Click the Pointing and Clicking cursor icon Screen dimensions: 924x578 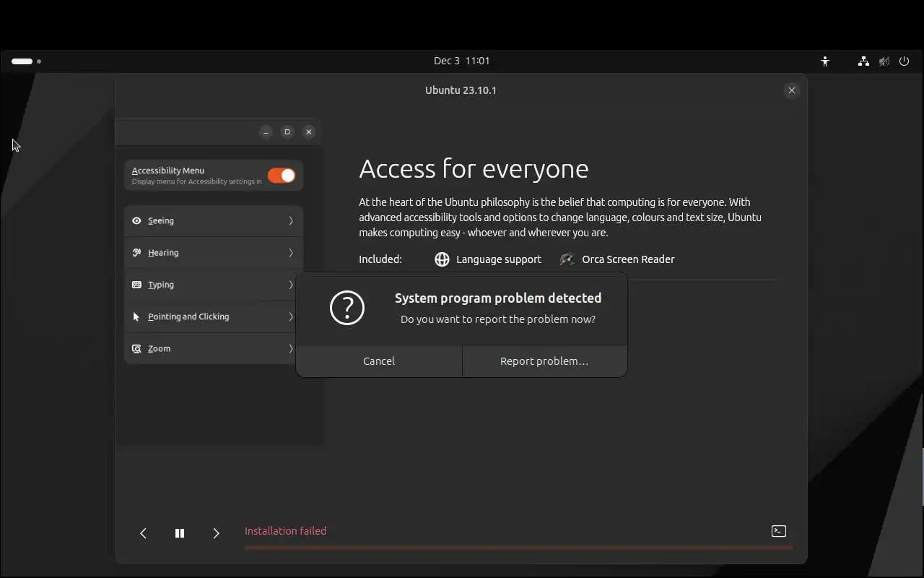[136, 316]
